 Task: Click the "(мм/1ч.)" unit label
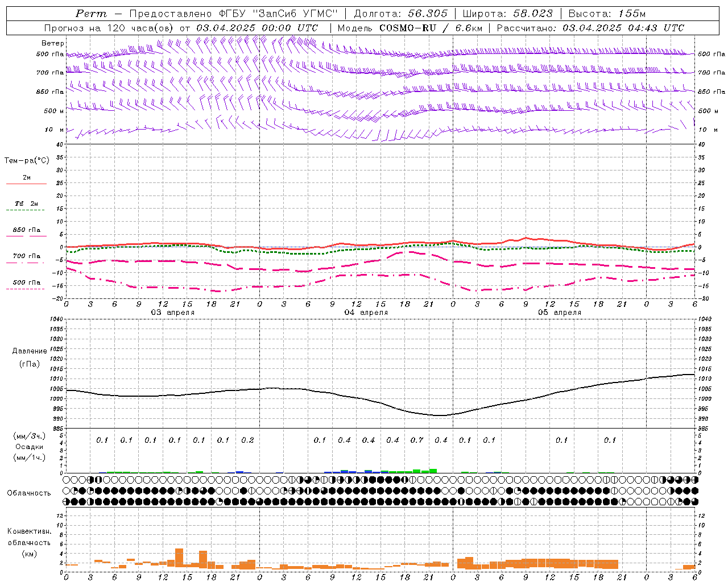point(29,458)
